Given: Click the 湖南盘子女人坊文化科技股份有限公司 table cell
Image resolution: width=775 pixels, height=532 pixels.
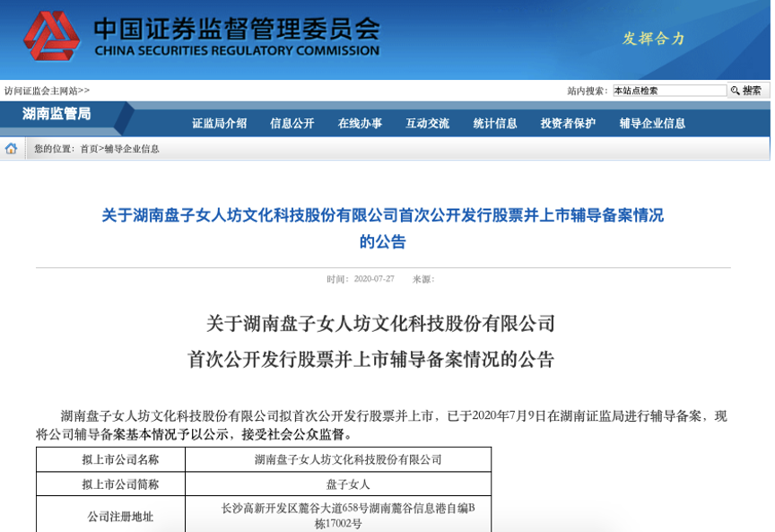Looking at the screenshot, I should click(x=338, y=459).
